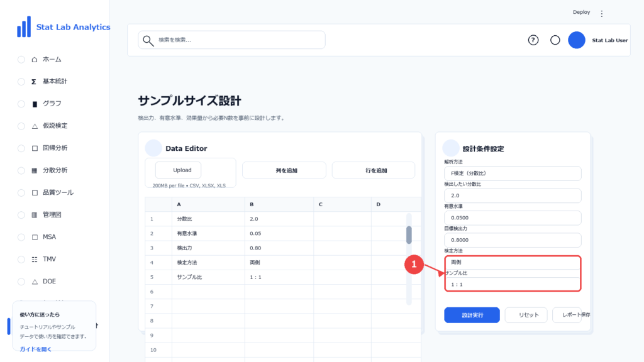Select cell A5 containing サンプル比

[x=208, y=277]
